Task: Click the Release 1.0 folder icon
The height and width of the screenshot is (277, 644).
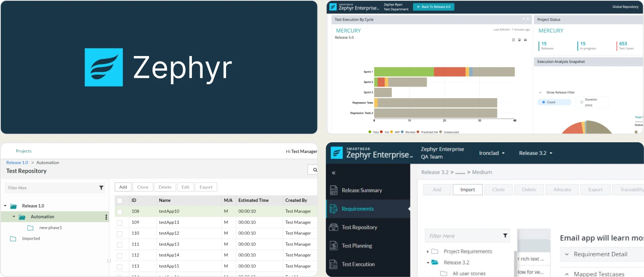Action: coord(14,206)
